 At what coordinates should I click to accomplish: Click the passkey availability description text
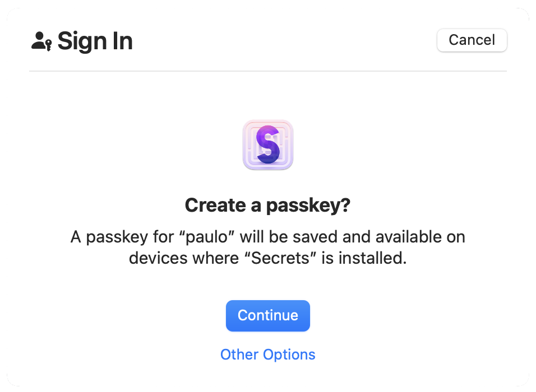click(x=267, y=247)
